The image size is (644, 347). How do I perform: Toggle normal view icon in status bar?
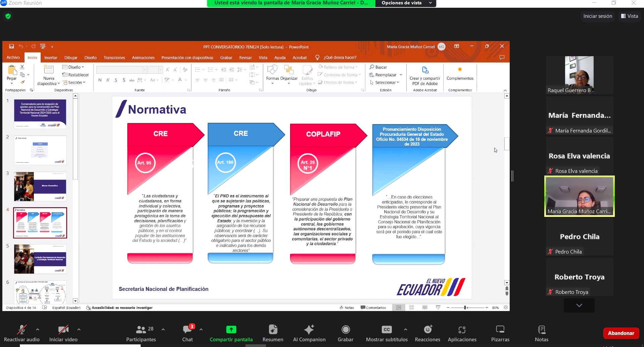tap(399, 307)
